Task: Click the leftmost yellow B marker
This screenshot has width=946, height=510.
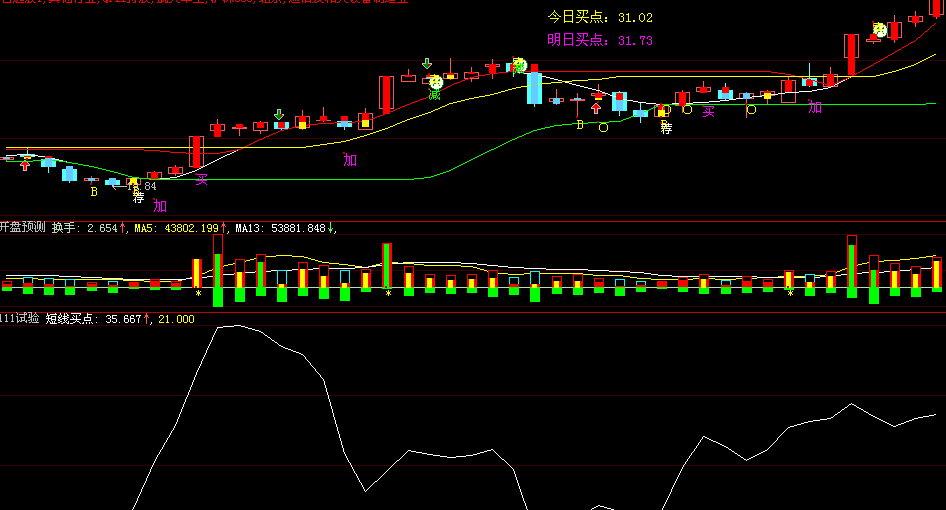Action: pyautogui.click(x=94, y=192)
